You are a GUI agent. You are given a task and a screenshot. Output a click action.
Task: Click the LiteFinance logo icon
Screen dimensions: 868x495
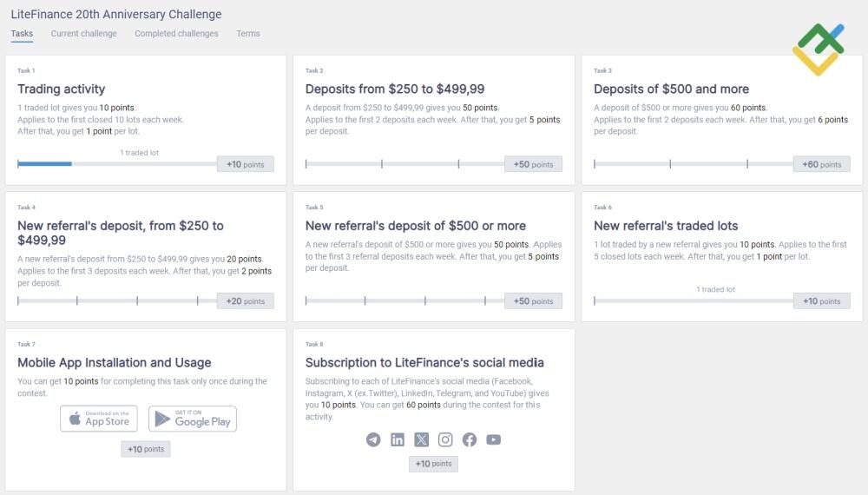point(818,49)
